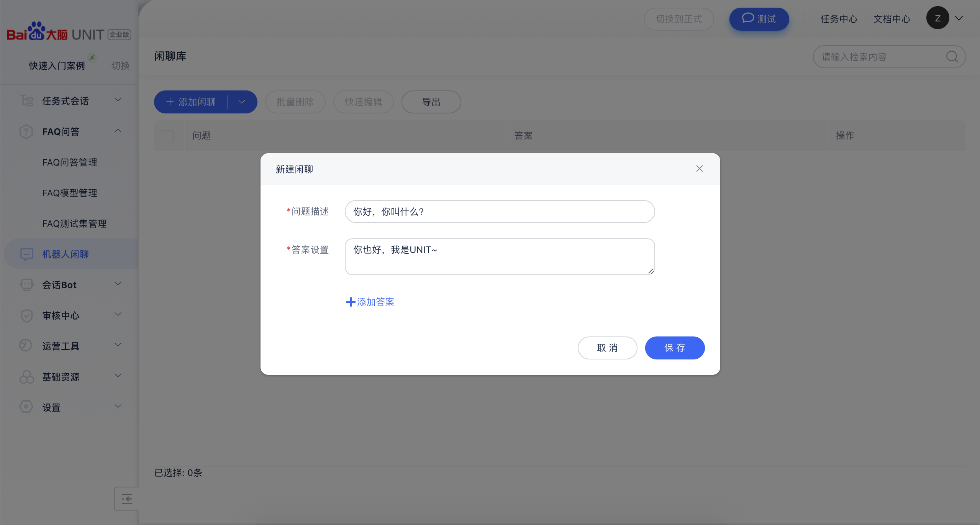
Task: Click the plus icon to add answer
Action: point(350,302)
